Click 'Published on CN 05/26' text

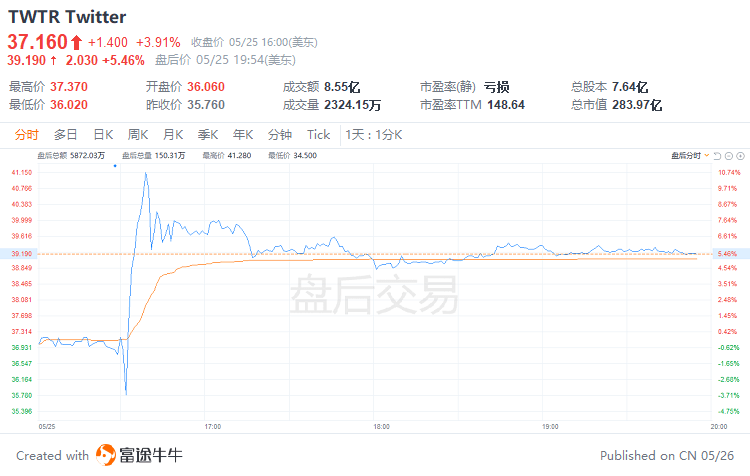click(667, 455)
